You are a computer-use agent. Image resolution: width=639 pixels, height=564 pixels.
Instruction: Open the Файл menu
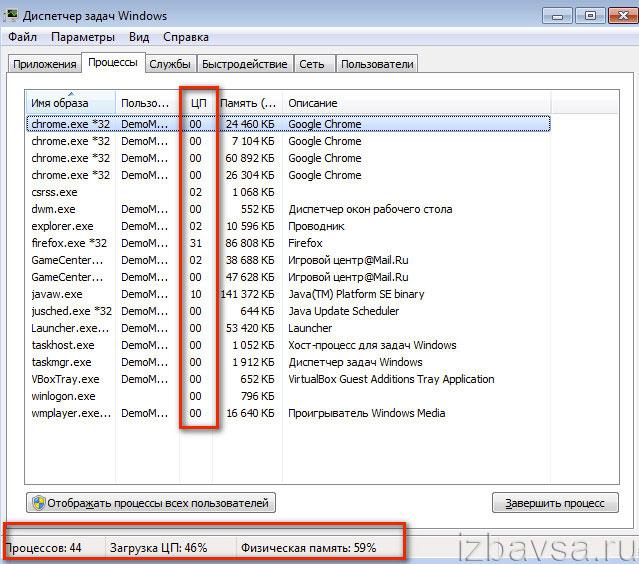click(x=22, y=37)
